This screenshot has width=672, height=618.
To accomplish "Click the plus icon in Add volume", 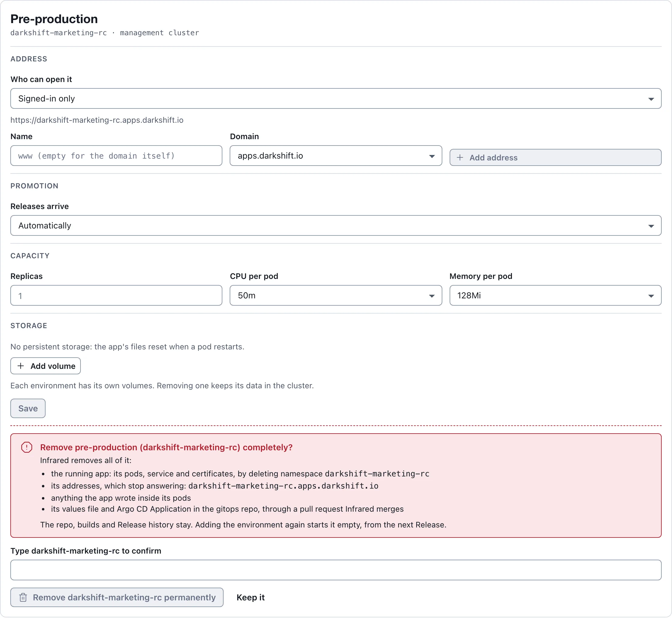I will tap(21, 366).
